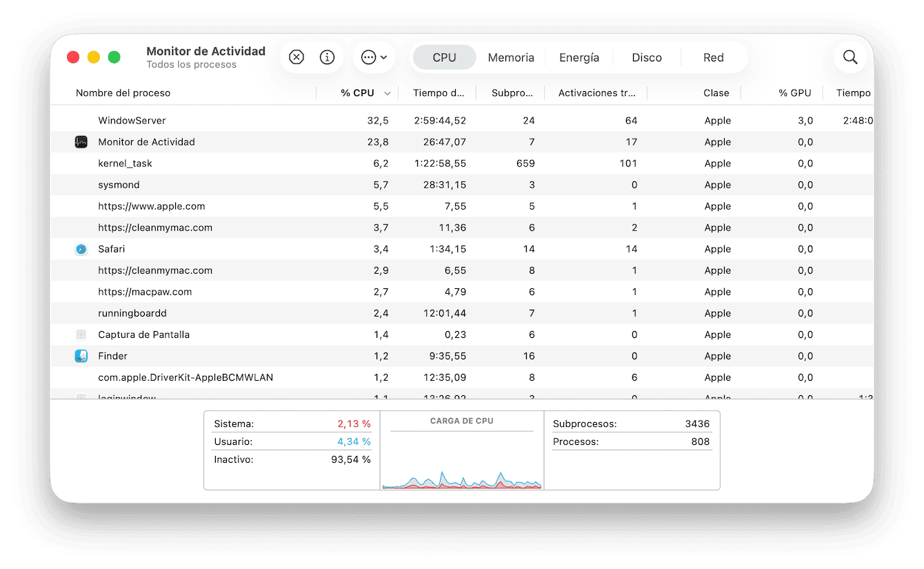Click WindowServer GPU value 3,0
924x569 pixels.
coord(805,121)
